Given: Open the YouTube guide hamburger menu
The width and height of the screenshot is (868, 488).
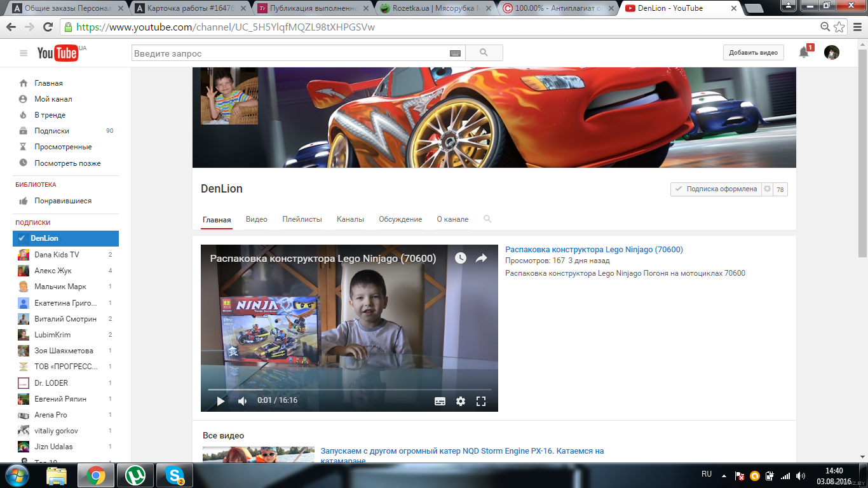Looking at the screenshot, I should point(24,53).
